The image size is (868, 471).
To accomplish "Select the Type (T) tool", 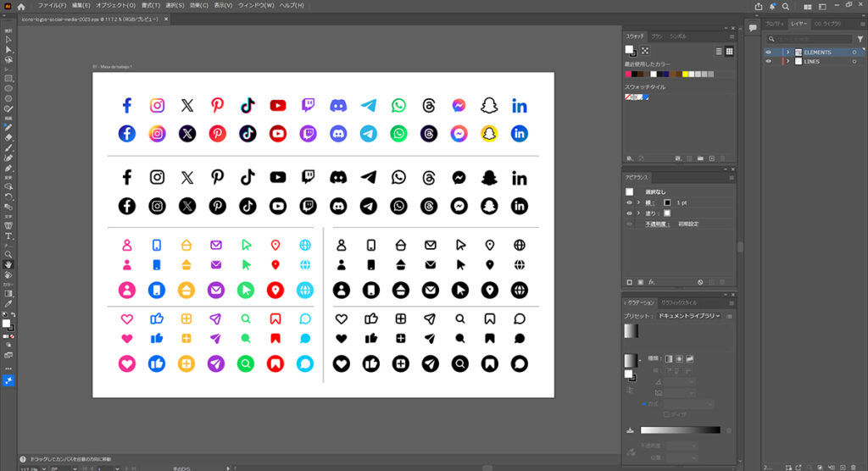I will click(x=8, y=235).
